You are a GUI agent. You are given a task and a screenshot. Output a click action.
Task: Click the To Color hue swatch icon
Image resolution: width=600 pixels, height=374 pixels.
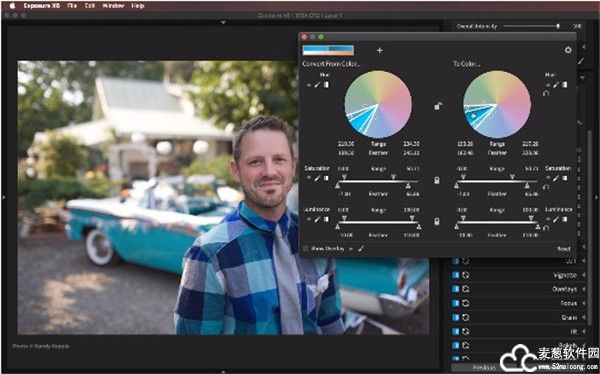(x=565, y=85)
